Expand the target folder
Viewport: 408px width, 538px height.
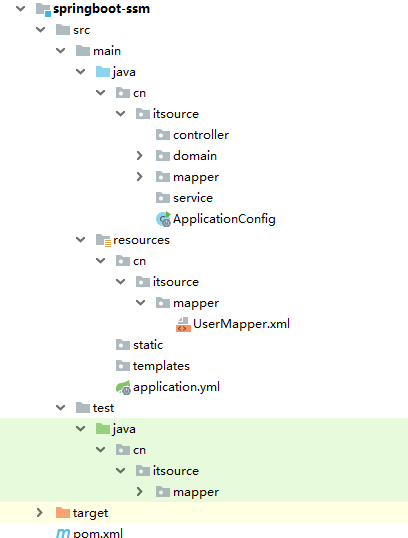pos(39,513)
